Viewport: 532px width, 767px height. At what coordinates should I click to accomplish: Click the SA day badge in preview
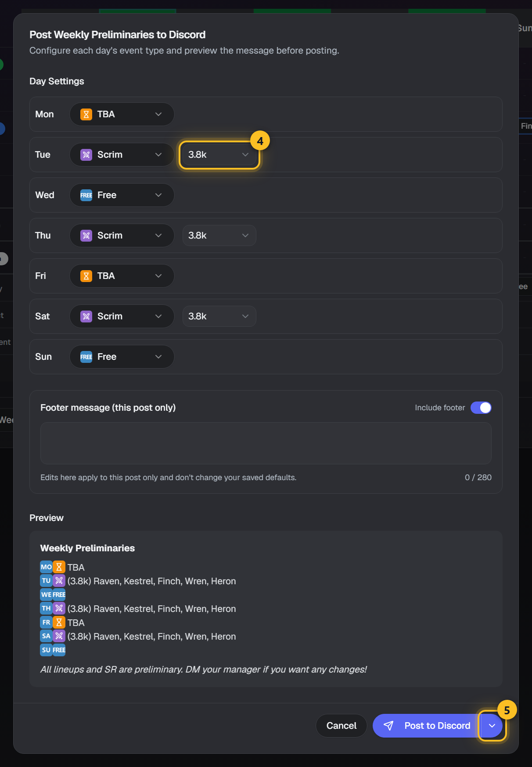click(x=46, y=636)
